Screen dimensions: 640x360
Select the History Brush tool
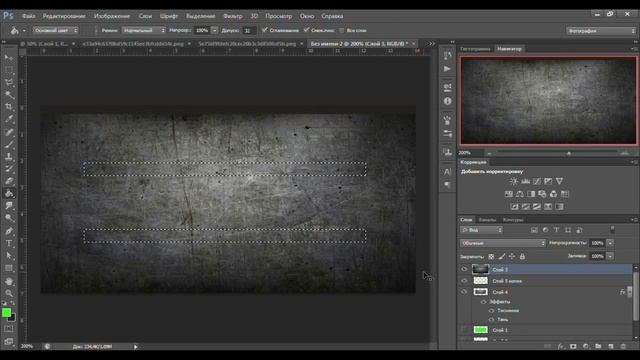pyautogui.click(x=9, y=169)
